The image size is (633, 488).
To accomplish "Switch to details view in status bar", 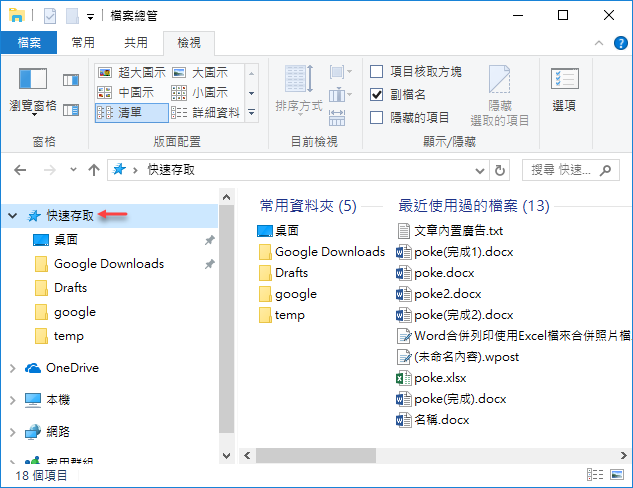I will pos(595,475).
